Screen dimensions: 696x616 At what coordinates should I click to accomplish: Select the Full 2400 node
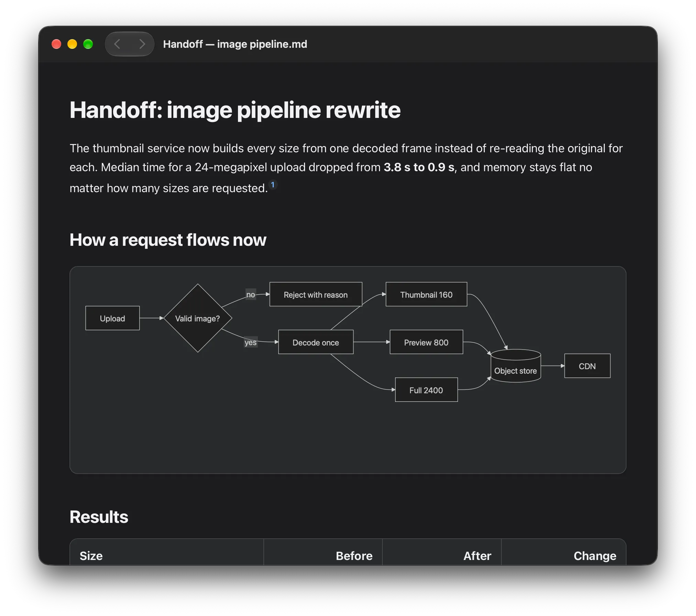(426, 390)
